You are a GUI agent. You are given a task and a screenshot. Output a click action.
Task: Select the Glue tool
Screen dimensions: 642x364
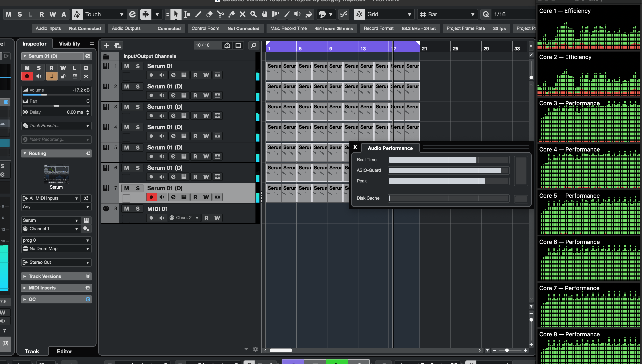231,14
